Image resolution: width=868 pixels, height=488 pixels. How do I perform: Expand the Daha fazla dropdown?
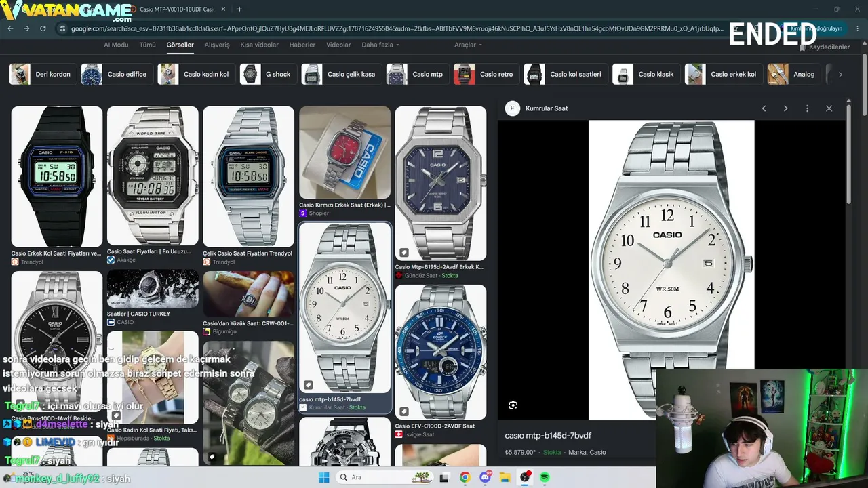tap(380, 45)
